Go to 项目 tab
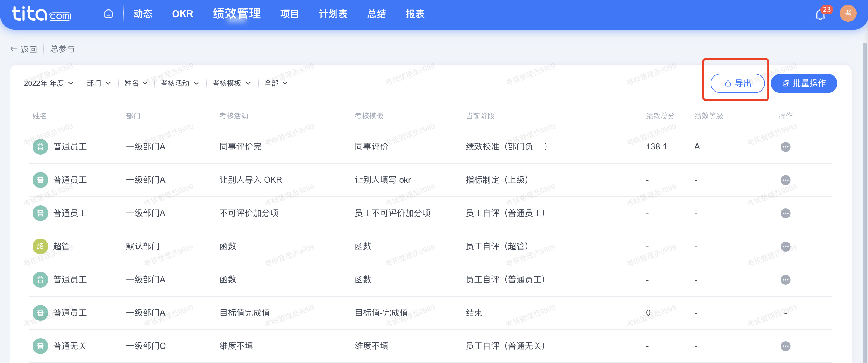The height and width of the screenshot is (363, 868). pyautogui.click(x=290, y=14)
